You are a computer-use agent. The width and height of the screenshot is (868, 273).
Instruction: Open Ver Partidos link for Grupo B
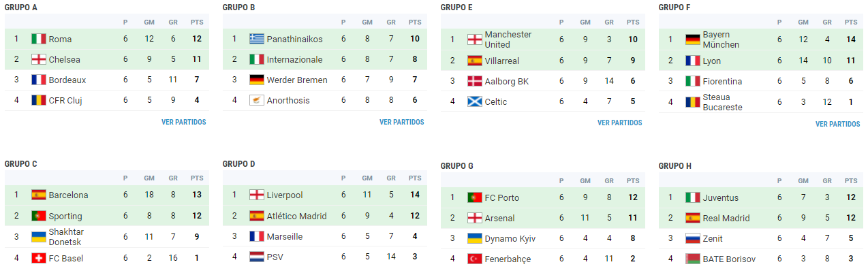pos(401,123)
